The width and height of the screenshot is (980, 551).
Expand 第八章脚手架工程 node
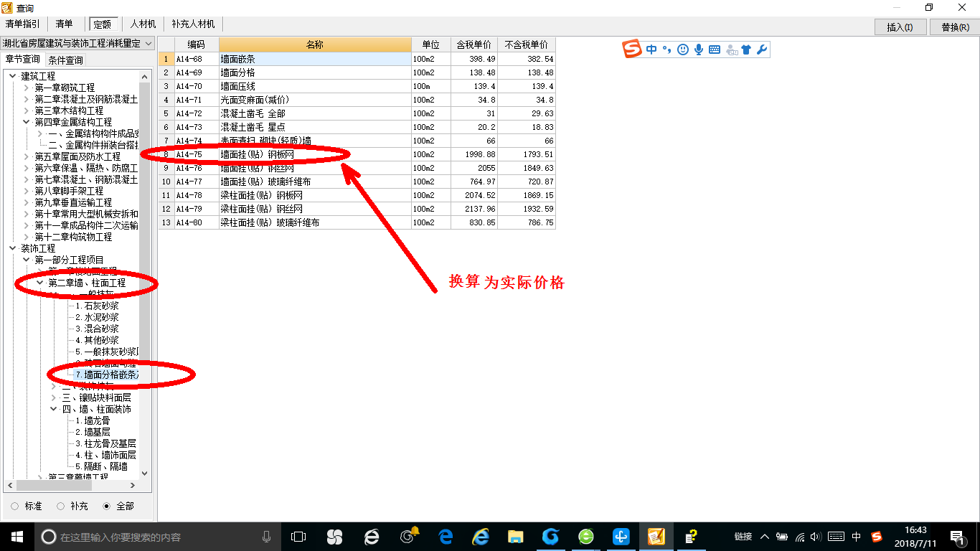pyautogui.click(x=27, y=191)
